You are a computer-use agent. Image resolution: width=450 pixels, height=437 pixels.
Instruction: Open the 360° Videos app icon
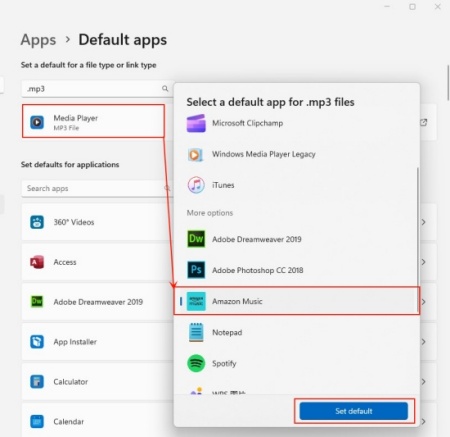click(37, 222)
